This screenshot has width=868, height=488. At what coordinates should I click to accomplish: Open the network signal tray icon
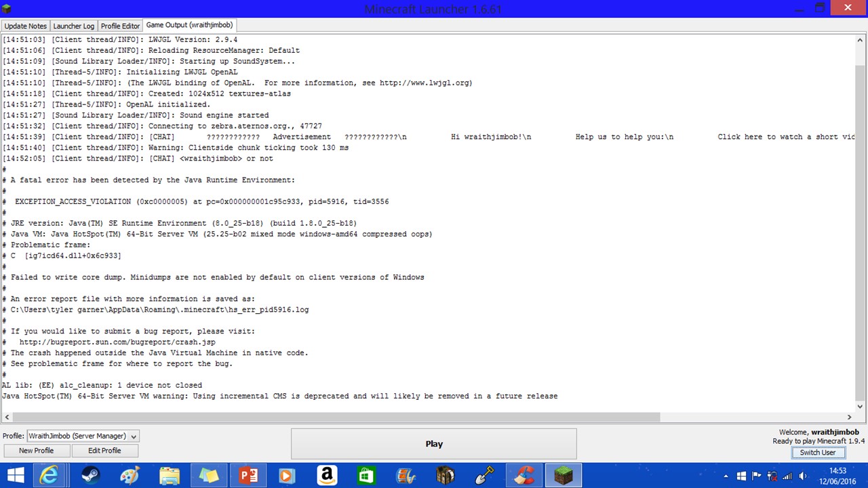[787, 476]
